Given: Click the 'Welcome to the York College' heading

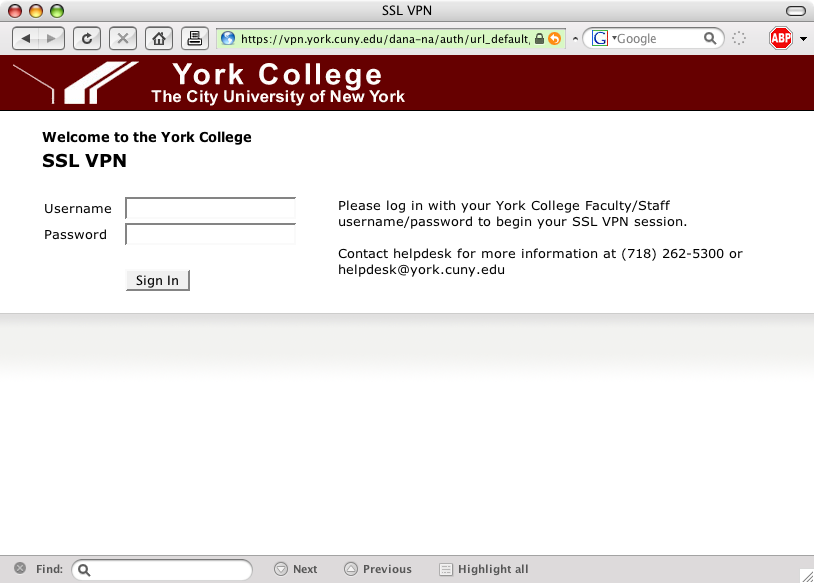Looking at the screenshot, I should click(147, 137).
